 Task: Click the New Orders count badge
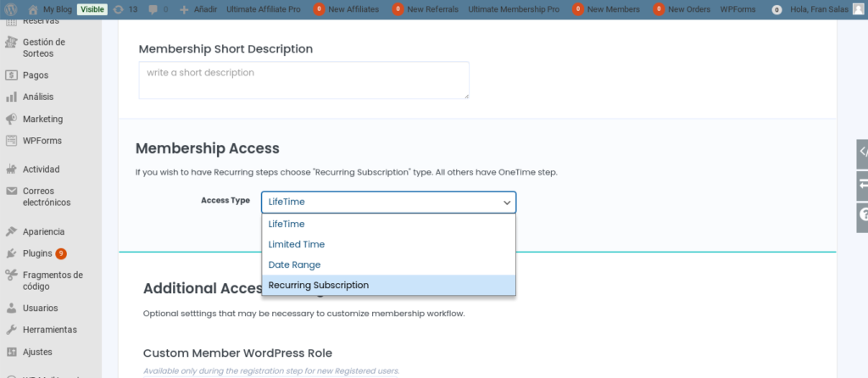point(659,9)
